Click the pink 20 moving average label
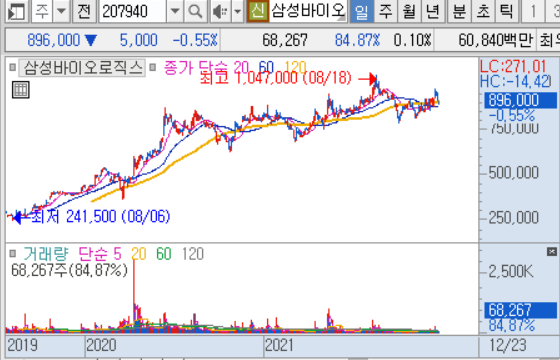Image resolution: width=560 pixels, height=360 pixels. coord(242,67)
